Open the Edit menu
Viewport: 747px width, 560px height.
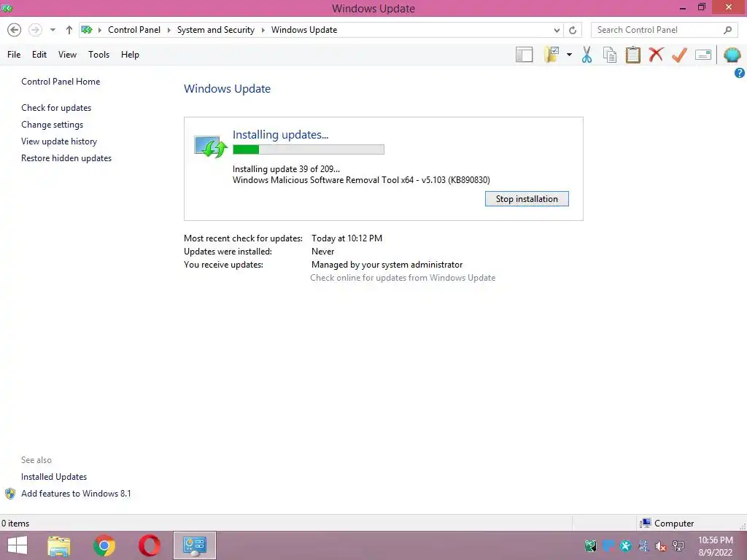click(39, 55)
